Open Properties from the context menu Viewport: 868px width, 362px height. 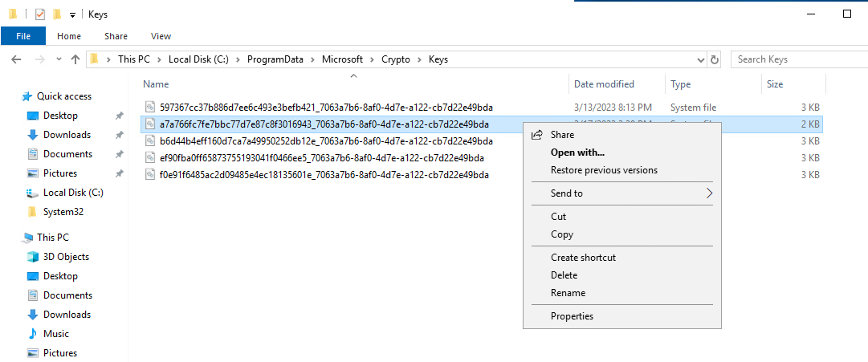click(x=622, y=316)
